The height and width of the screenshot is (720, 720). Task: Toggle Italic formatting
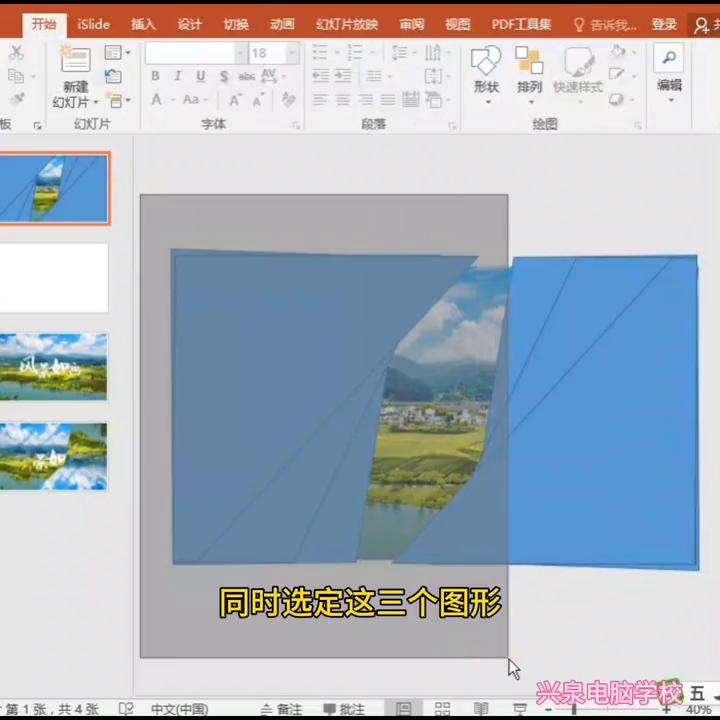[178, 76]
